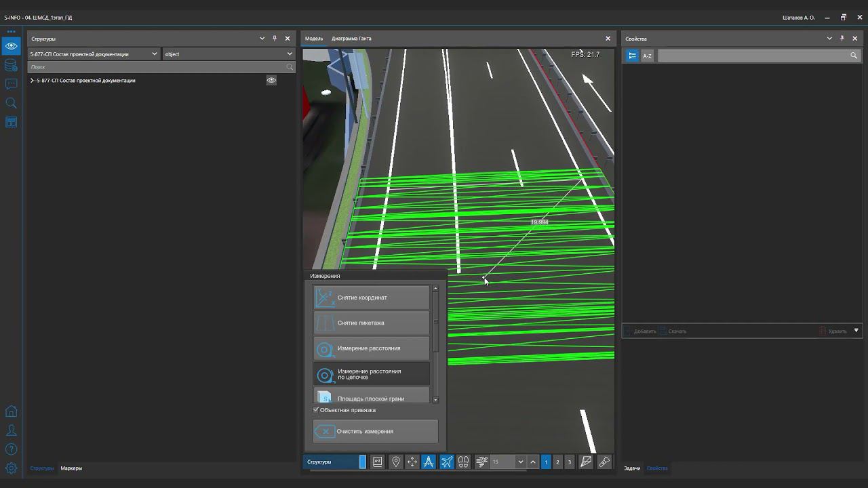Switch to the Диаграмма Ганта tab

click(x=351, y=39)
